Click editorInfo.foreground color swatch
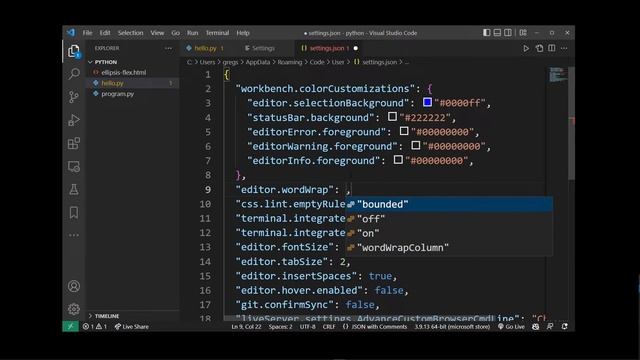The image size is (640, 360). point(398,160)
